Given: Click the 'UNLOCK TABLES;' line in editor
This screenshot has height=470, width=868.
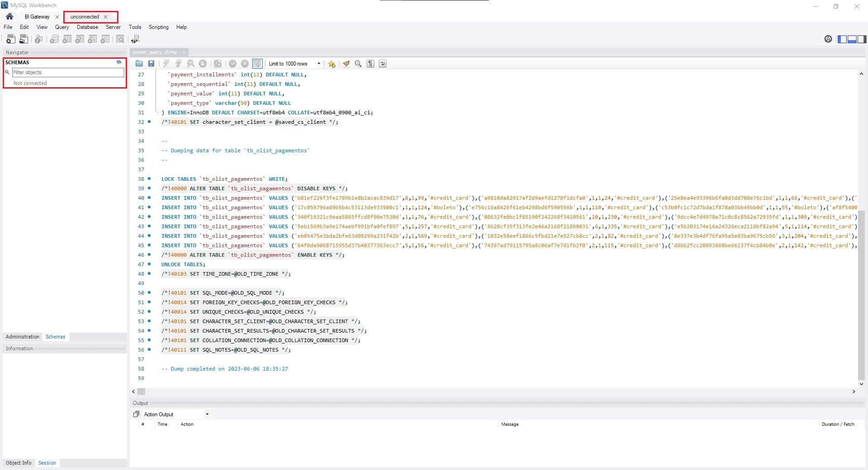Looking at the screenshot, I should 183,264.
